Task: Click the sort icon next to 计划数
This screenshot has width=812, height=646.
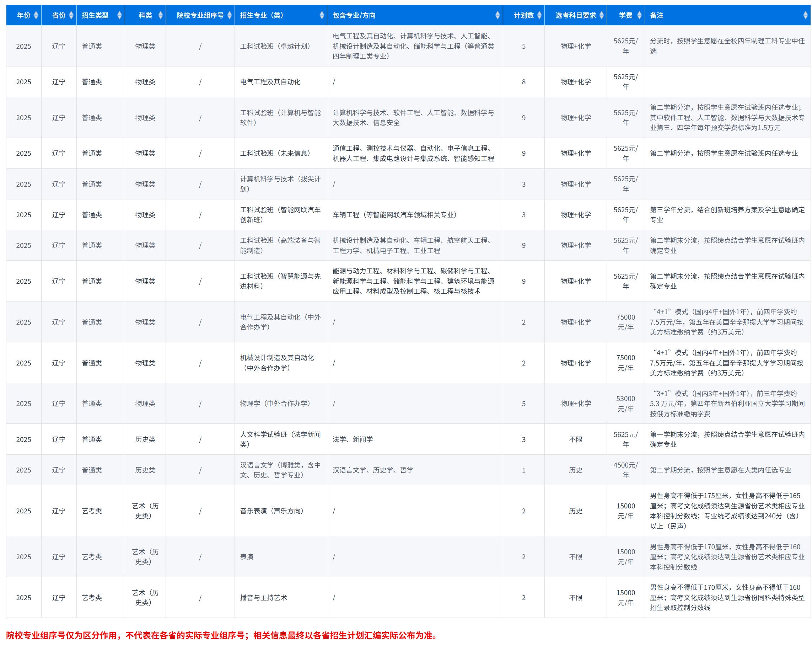Action: [539, 15]
